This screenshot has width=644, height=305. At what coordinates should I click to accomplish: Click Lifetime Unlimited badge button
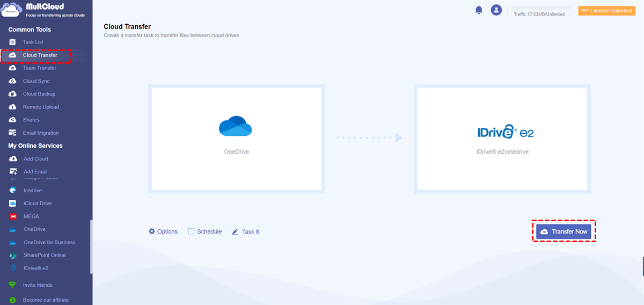pyautogui.click(x=606, y=11)
